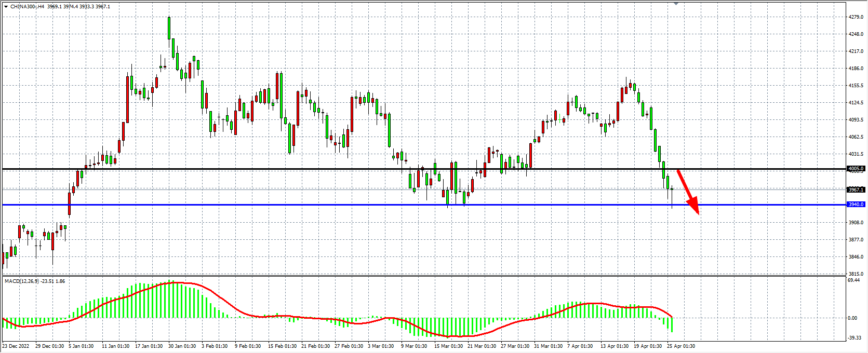Click the gray chart shift marker at top
Viewport: 868px width, 353px height.
(x=676, y=3)
